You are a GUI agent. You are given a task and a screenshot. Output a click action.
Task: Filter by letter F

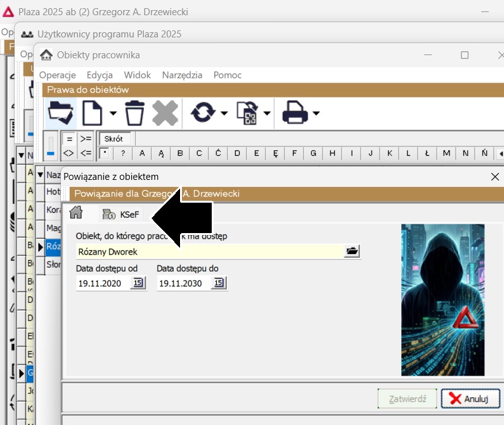click(x=294, y=153)
